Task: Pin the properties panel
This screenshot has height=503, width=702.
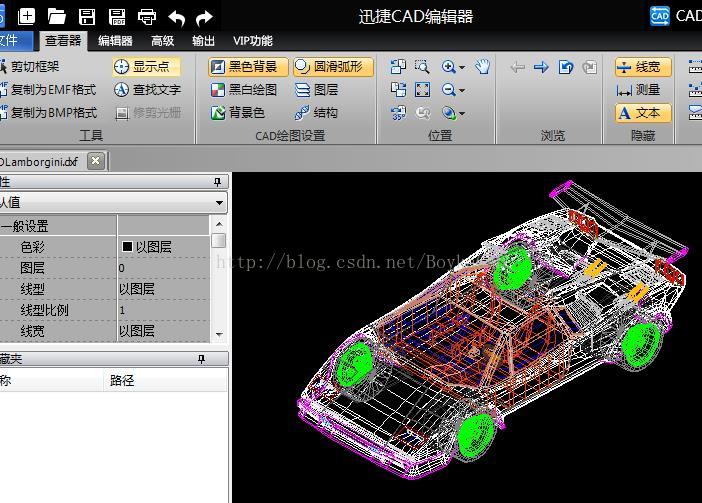Action: [218, 182]
